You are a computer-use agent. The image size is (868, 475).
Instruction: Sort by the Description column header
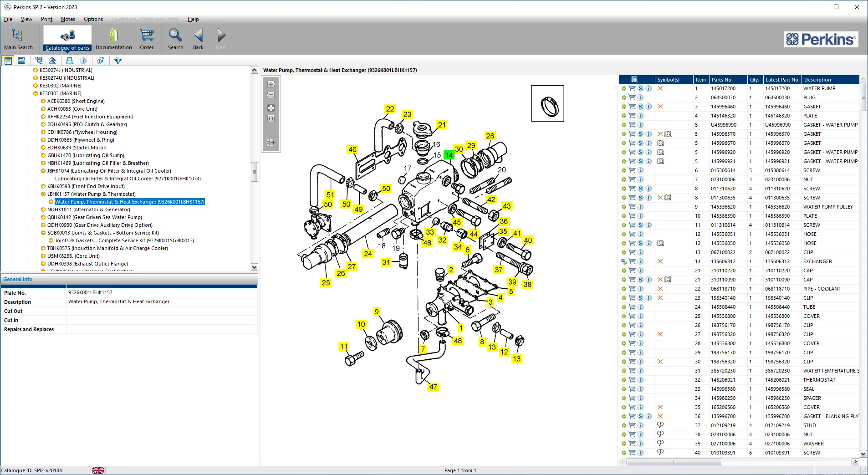tap(830, 80)
